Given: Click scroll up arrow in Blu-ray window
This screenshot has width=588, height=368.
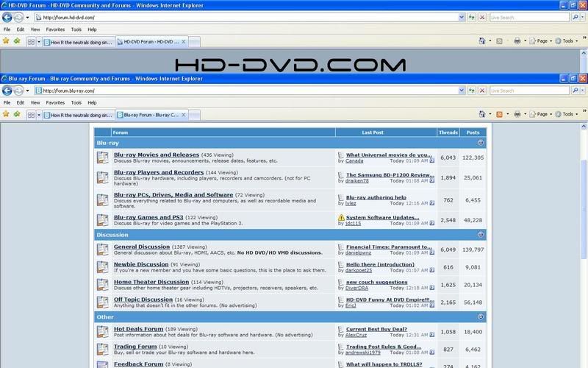Looking at the screenshot, I should (x=584, y=127).
